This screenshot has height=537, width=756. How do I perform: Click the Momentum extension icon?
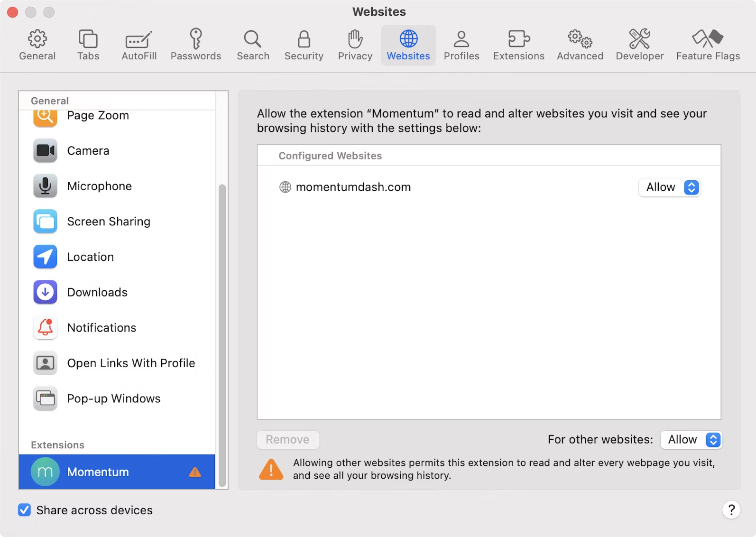45,472
